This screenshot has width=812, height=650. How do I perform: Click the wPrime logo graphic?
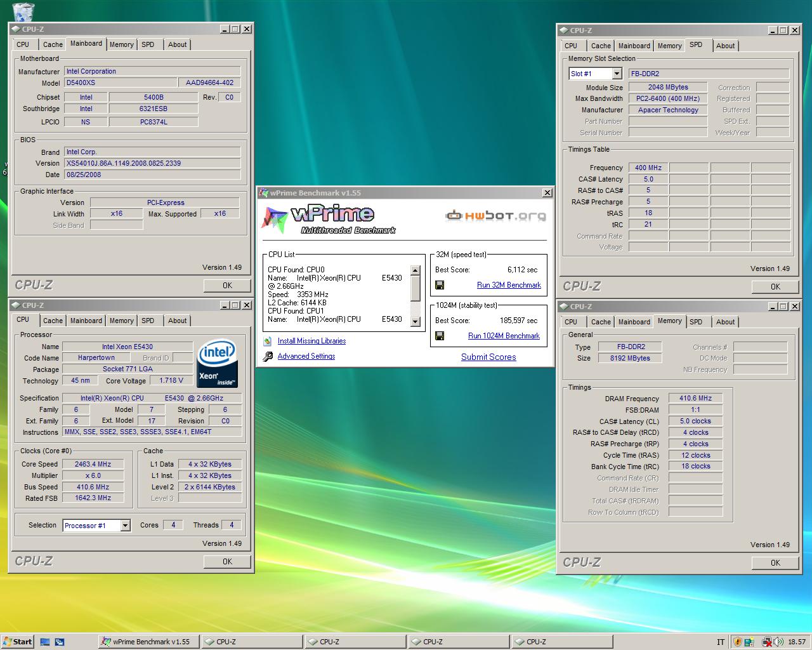[329, 220]
